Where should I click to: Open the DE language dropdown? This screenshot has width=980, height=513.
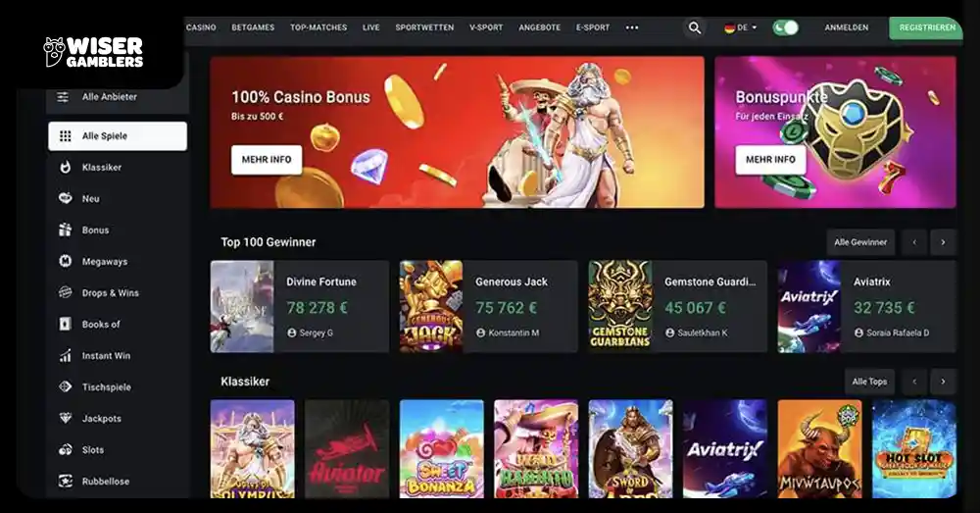pyautogui.click(x=741, y=27)
